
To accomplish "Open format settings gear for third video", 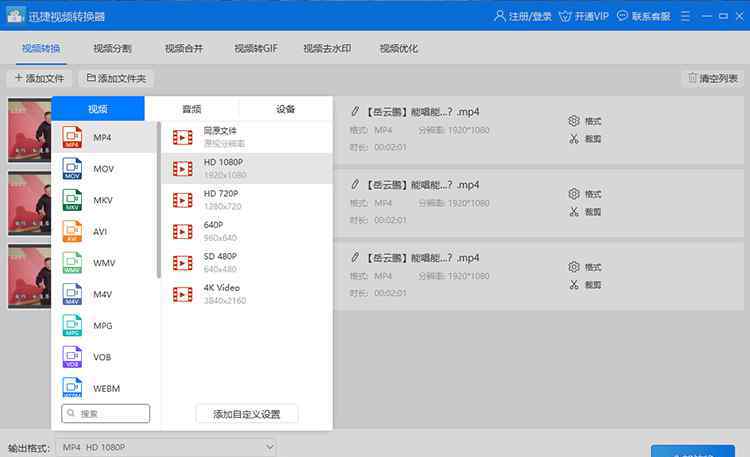I will click(574, 267).
